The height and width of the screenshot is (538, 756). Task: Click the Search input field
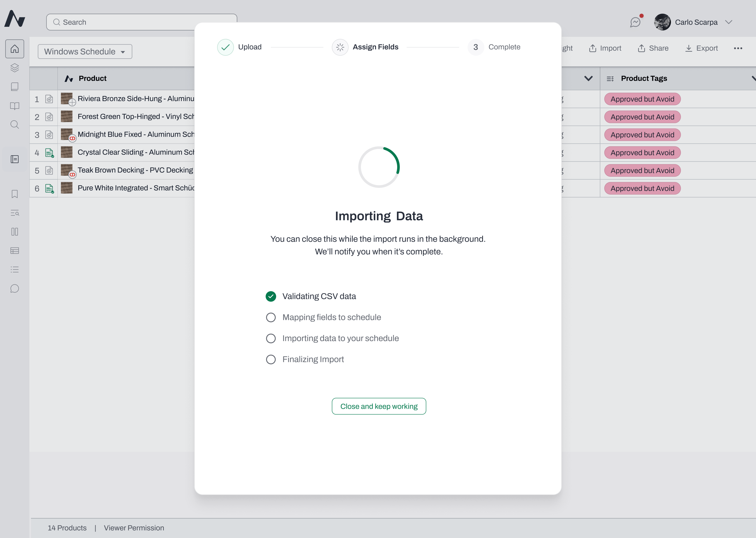click(x=142, y=22)
